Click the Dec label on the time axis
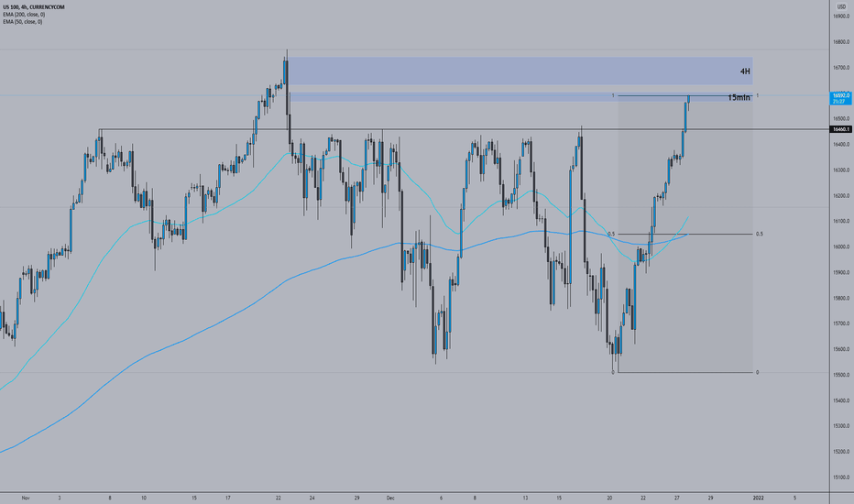854x504 pixels. tap(390, 498)
